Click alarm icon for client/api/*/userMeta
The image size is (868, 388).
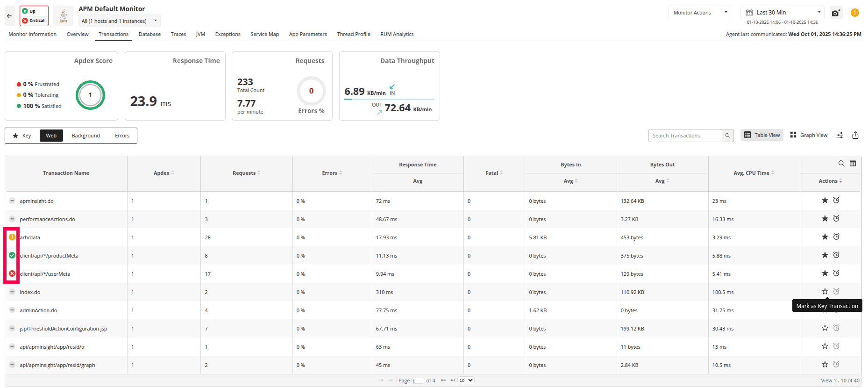click(836, 273)
